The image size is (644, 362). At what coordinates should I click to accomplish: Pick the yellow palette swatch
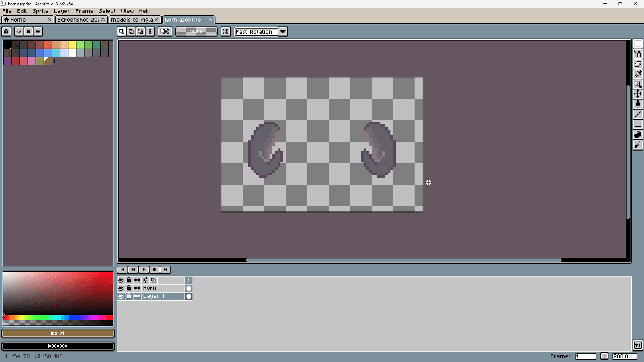pyautogui.click(x=72, y=45)
